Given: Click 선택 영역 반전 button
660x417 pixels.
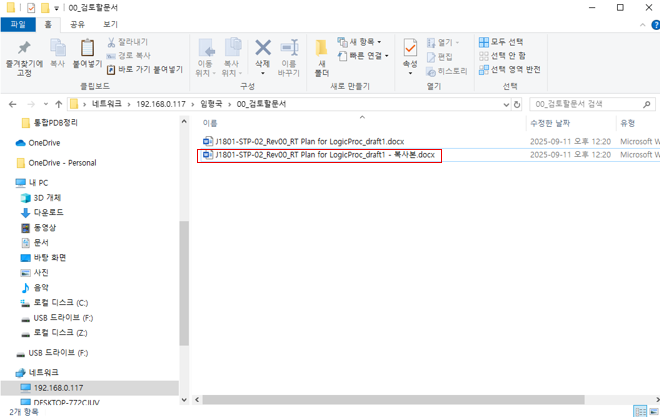Looking at the screenshot, I should pos(514,70).
